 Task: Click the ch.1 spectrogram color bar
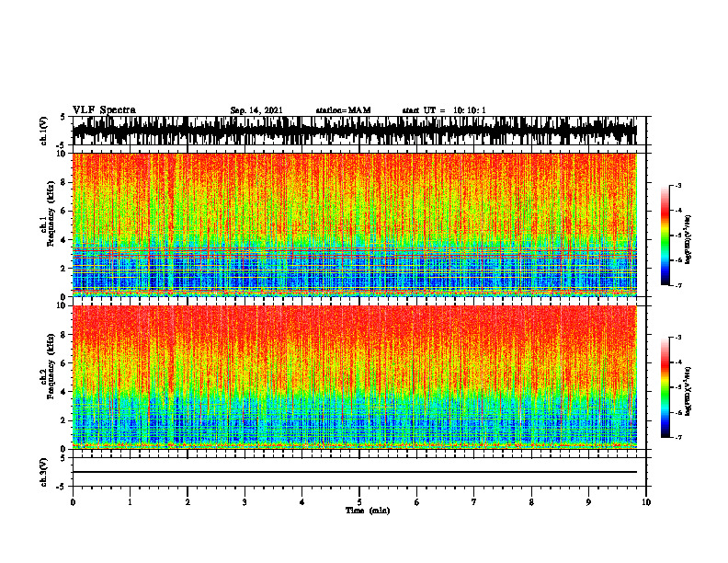(665, 235)
